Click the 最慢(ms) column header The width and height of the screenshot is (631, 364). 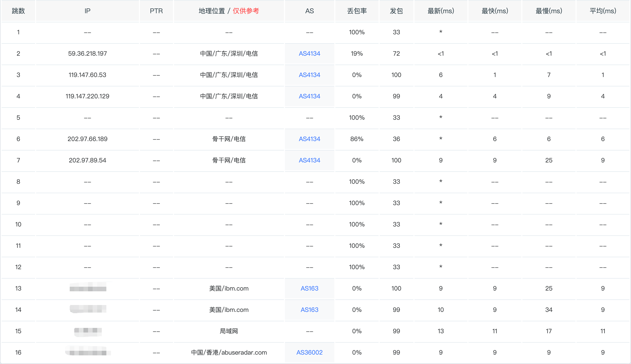(549, 11)
